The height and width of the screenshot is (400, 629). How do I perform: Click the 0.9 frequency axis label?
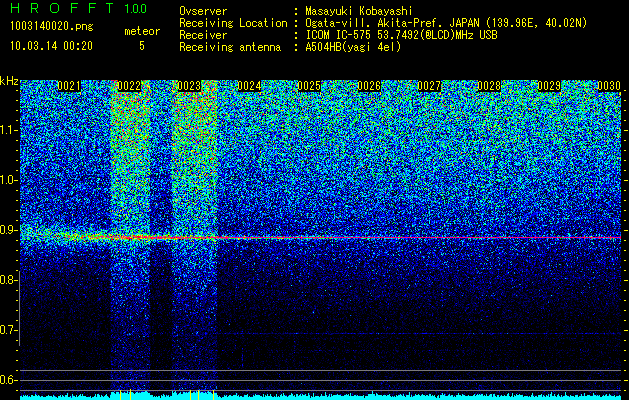[x=8, y=230]
